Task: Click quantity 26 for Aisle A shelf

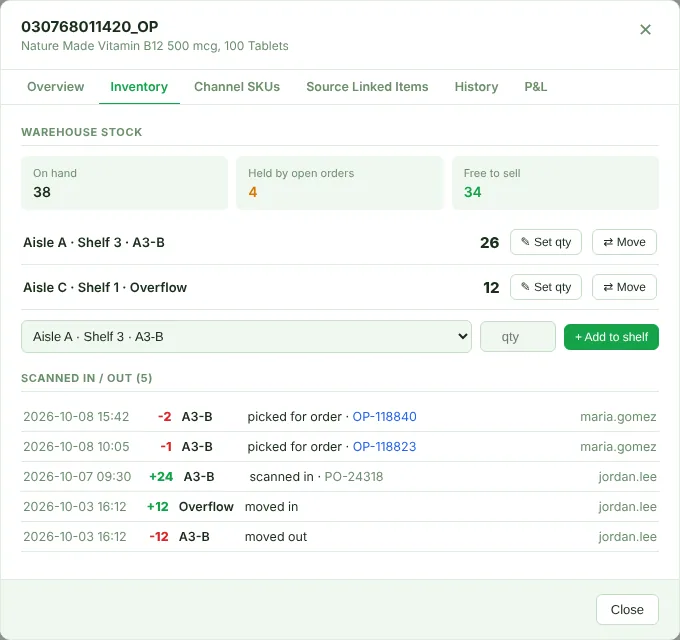Action: tap(490, 242)
